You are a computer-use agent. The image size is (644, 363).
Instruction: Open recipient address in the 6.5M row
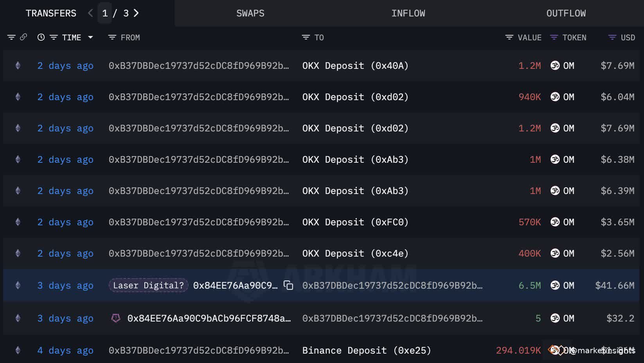[x=392, y=286]
